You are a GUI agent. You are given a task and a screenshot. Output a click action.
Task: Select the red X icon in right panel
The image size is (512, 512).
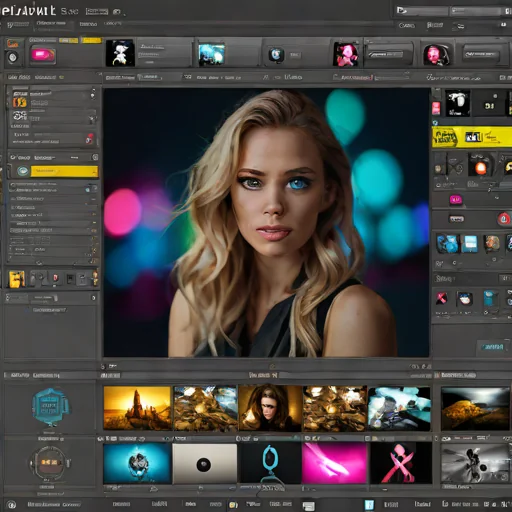click(x=442, y=298)
